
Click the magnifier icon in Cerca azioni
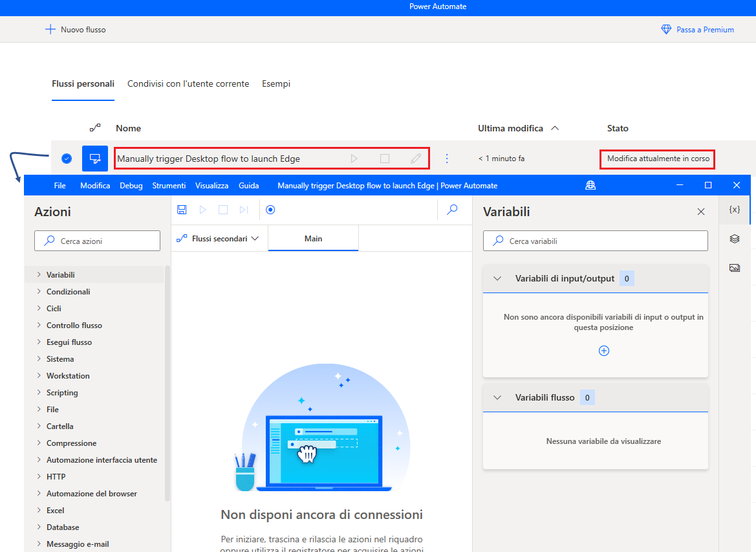pyautogui.click(x=49, y=241)
